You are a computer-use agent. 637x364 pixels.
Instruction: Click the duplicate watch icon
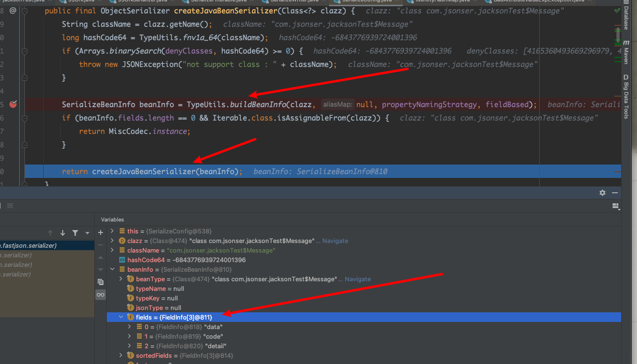[x=101, y=282]
